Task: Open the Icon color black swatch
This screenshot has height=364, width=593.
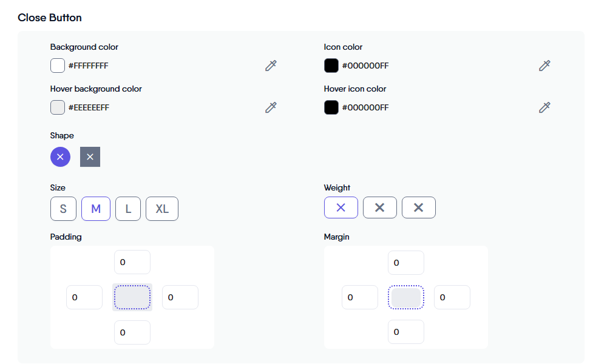Action: click(x=331, y=66)
